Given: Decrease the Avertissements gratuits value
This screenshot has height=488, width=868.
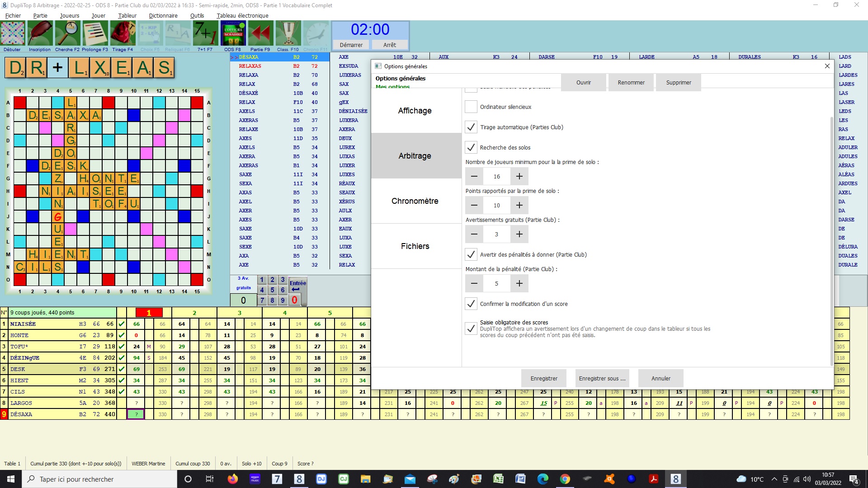Looking at the screenshot, I should [474, 235].
